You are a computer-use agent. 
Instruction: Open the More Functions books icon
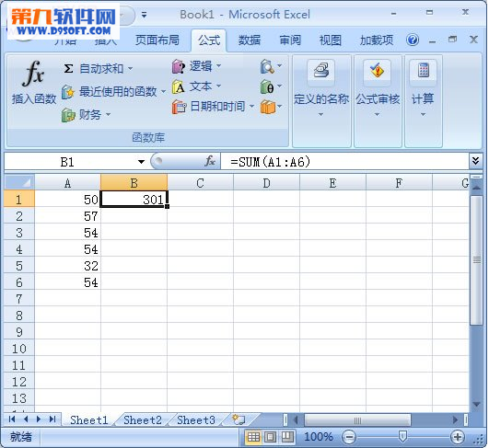coord(268,107)
